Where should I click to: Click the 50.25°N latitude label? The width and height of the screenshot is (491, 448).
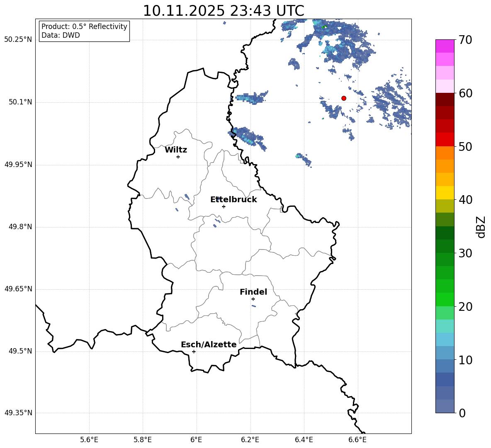(x=18, y=40)
